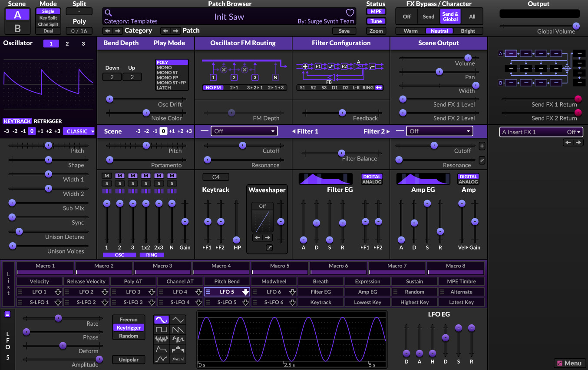
Task: Click the Save patch button
Action: coord(344,31)
